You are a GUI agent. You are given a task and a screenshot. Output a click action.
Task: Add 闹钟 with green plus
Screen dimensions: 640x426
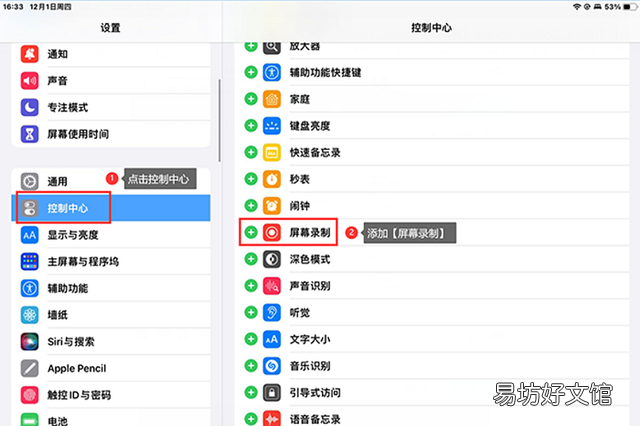tap(251, 206)
